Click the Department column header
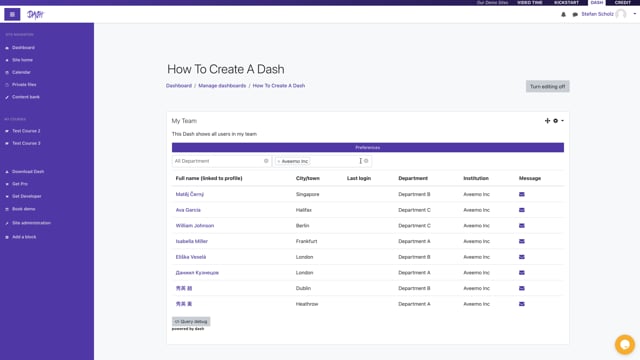The width and height of the screenshot is (640, 360). (413, 178)
